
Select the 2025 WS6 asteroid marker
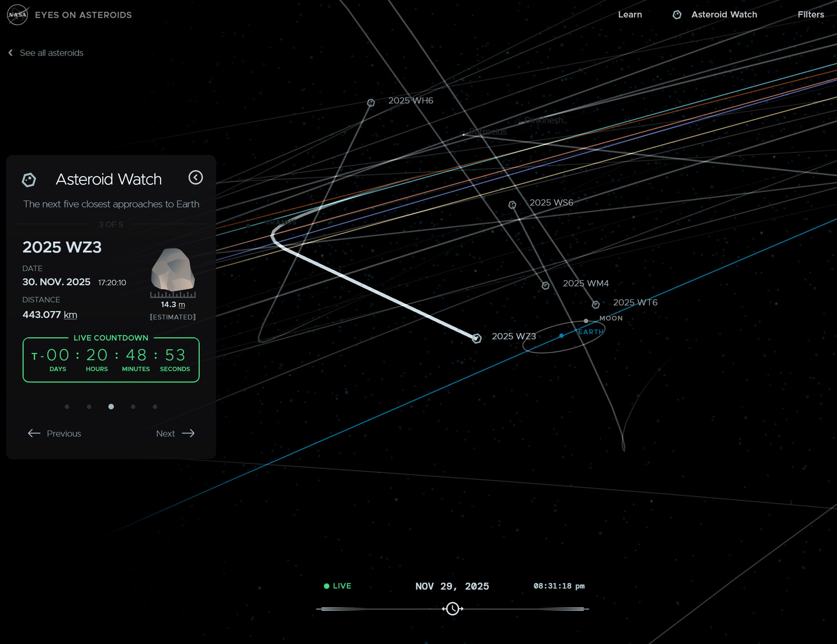click(x=512, y=205)
